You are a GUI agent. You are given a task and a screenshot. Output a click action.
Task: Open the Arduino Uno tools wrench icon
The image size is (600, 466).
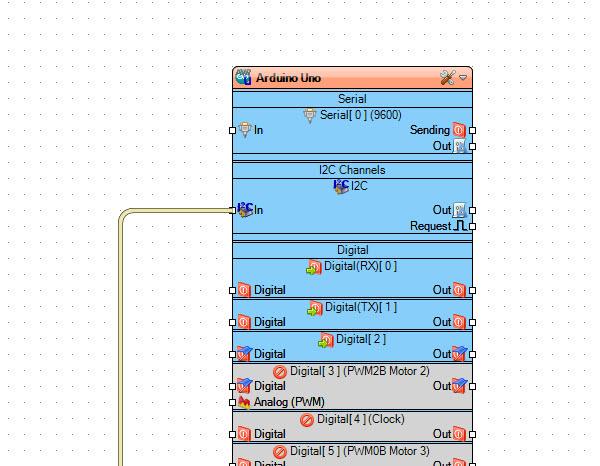click(447, 78)
